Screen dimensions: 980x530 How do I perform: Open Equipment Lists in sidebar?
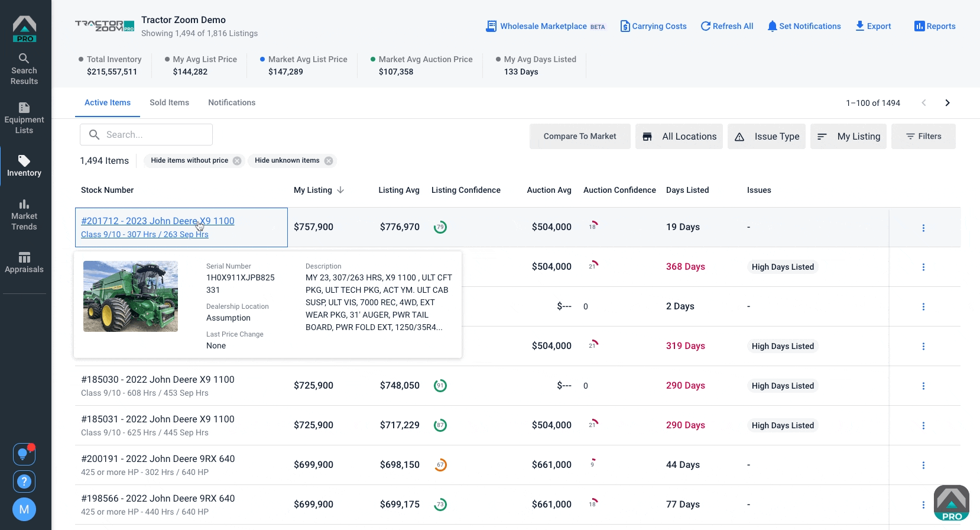point(24,118)
